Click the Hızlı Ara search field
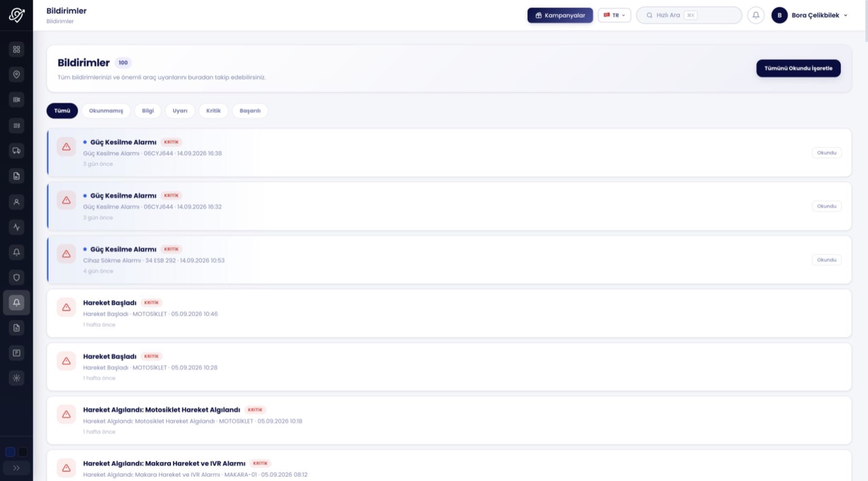868x481 pixels. [689, 15]
